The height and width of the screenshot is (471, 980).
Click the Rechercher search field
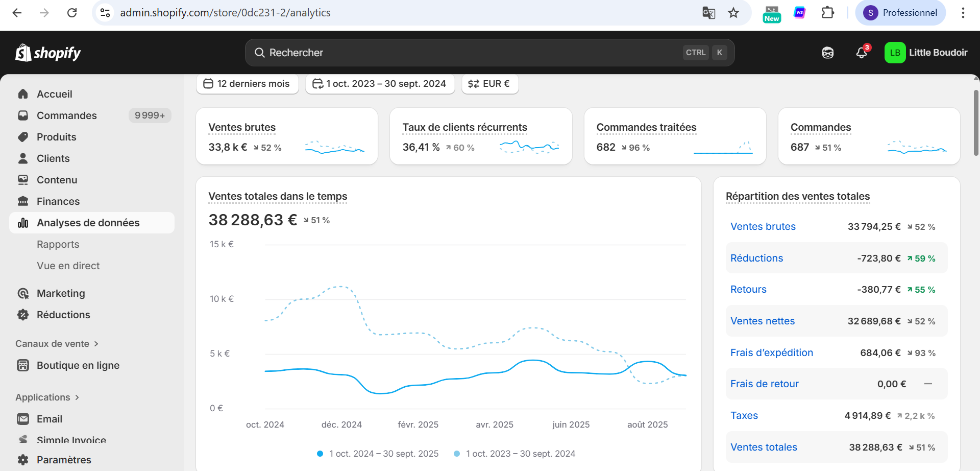pos(489,53)
